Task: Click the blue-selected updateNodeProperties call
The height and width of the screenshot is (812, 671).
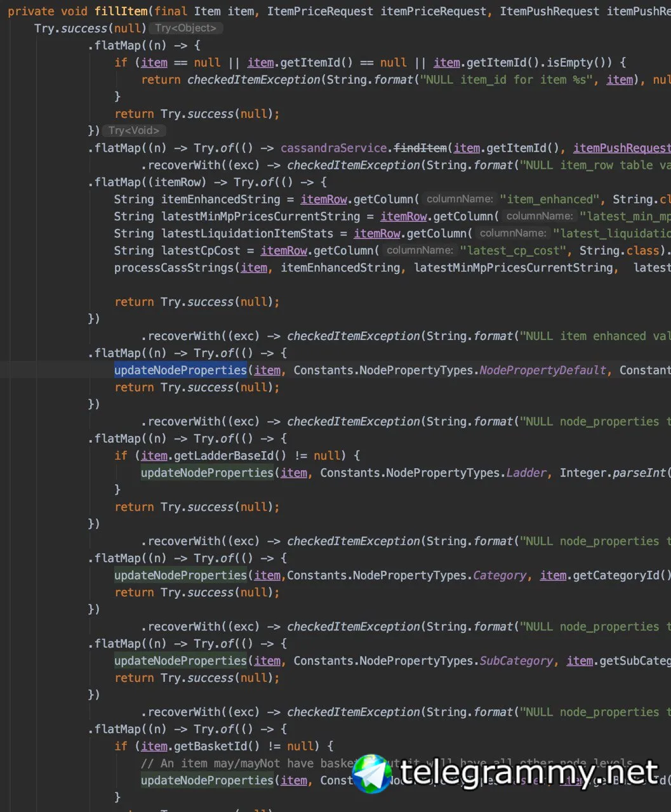Action: 180,370
